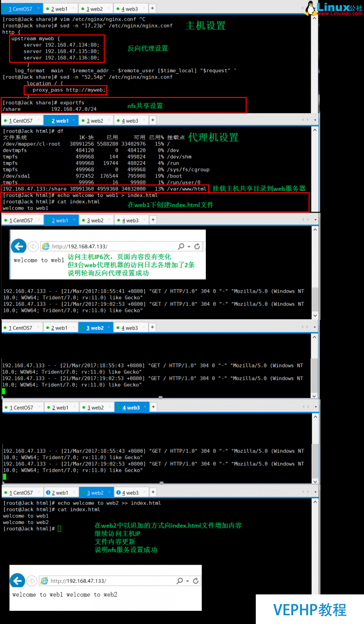Click the exportfs line /share 192.168.47.0/24
Screen dimensions: 364x624
tap(50, 109)
